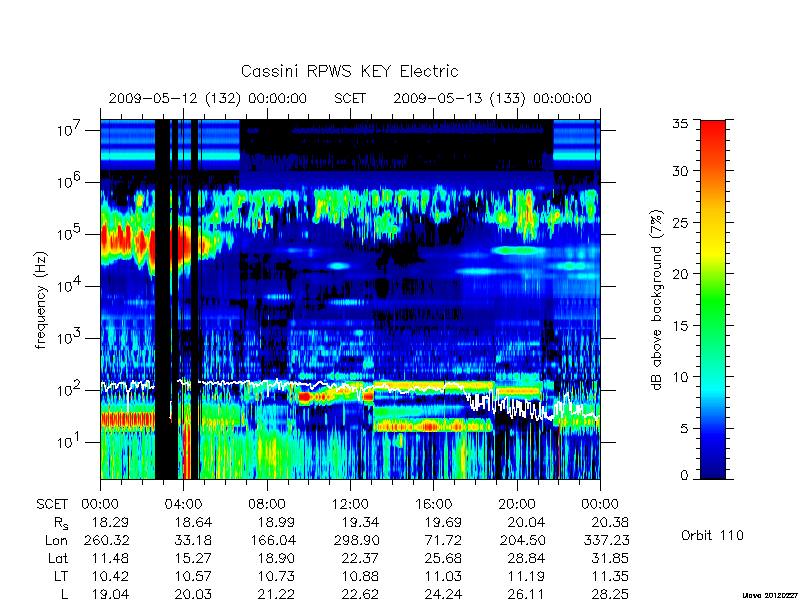Click the L value '22.62'

[361, 594]
